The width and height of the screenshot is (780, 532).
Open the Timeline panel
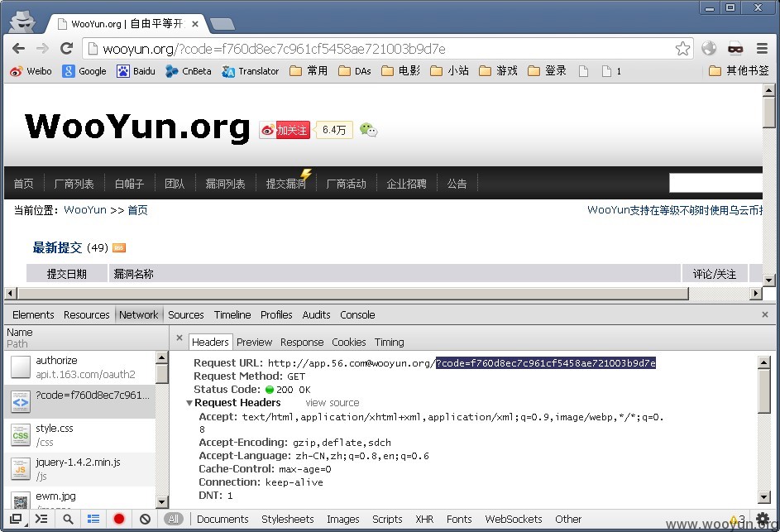232,315
